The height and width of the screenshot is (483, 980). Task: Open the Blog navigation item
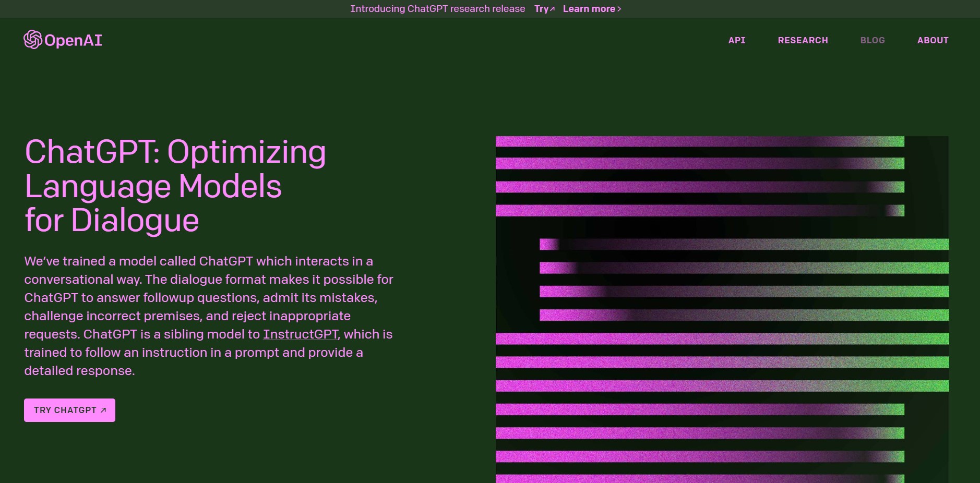click(872, 40)
